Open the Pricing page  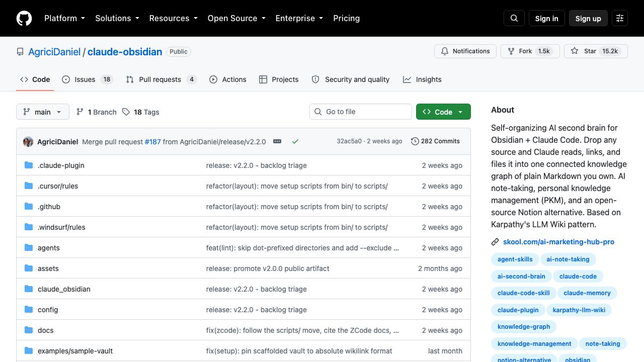point(347,18)
